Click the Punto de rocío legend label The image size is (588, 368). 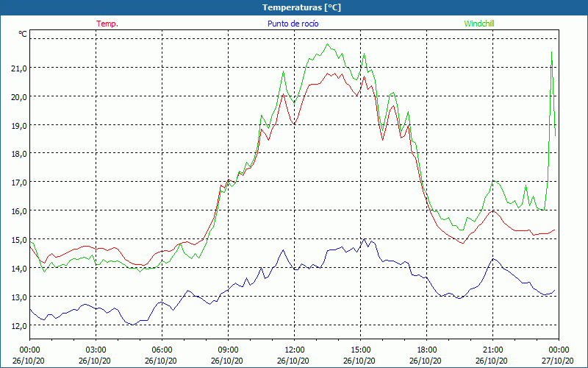coord(293,24)
